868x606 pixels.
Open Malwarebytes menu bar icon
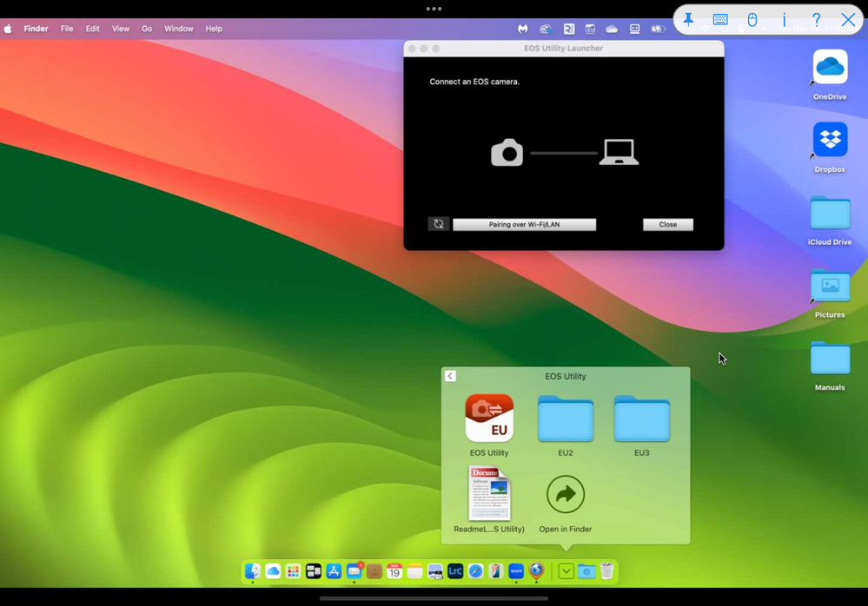coord(523,29)
